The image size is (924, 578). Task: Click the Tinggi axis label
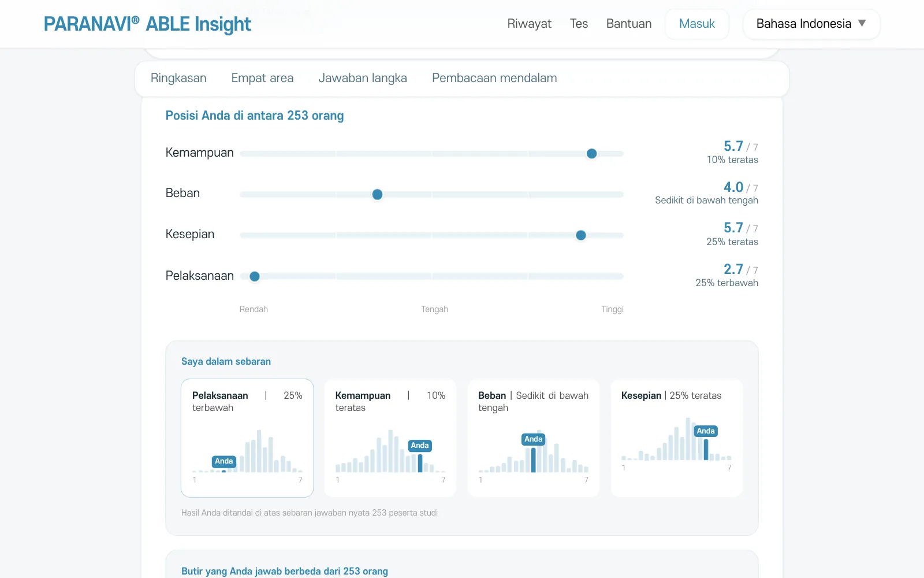[x=612, y=309]
